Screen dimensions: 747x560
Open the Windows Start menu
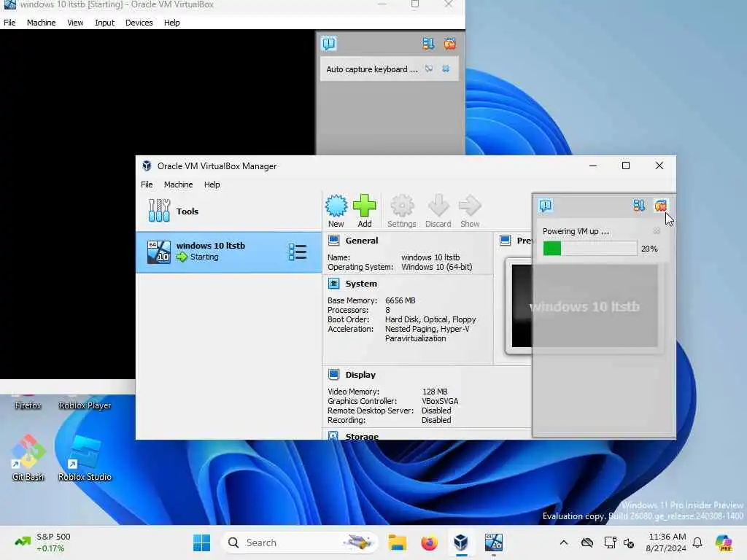click(201, 542)
